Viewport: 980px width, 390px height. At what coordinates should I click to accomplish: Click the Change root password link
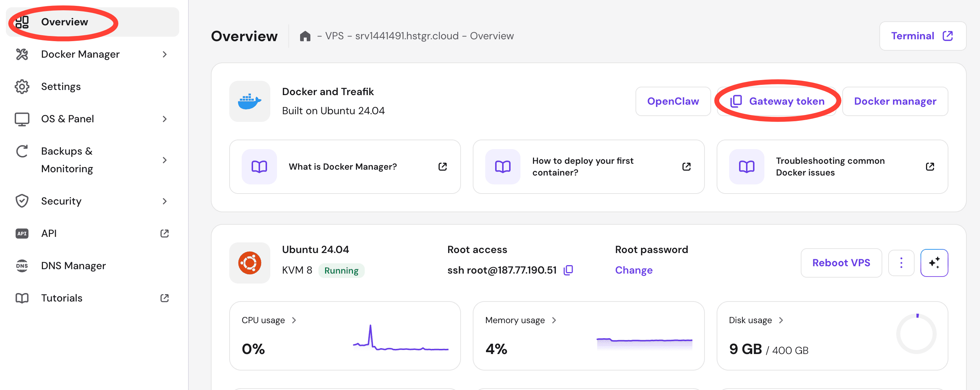click(x=634, y=270)
